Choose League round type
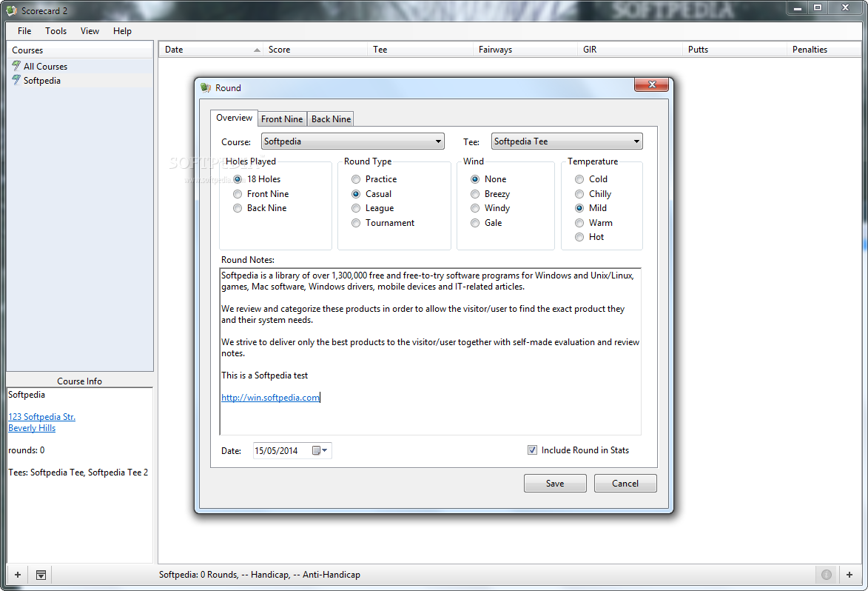This screenshot has height=591, width=868. [x=373, y=208]
